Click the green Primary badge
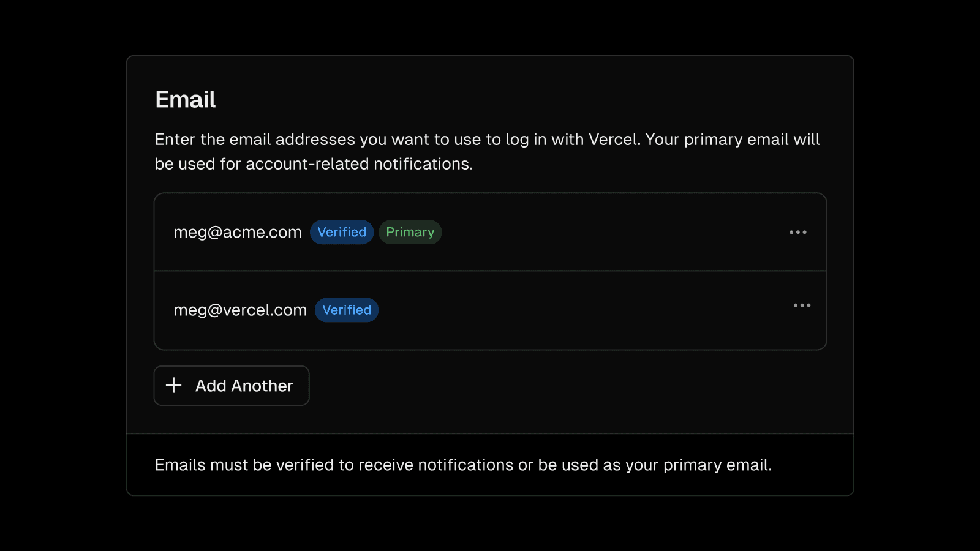The width and height of the screenshot is (980, 551). point(410,232)
